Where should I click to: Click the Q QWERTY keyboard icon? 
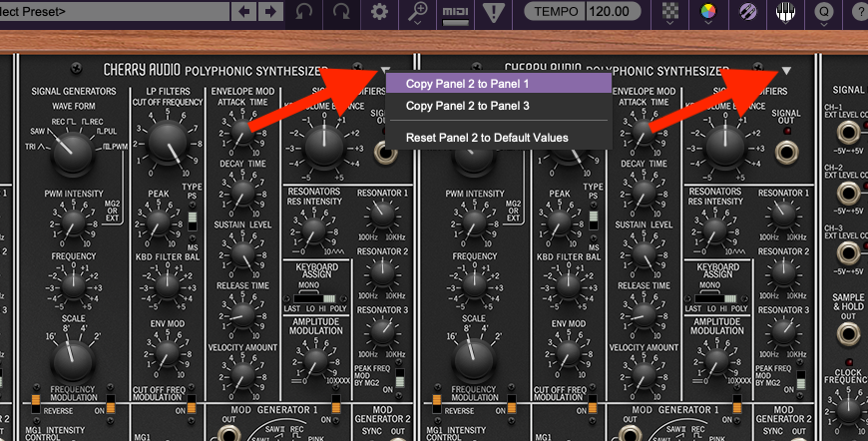[x=824, y=12]
